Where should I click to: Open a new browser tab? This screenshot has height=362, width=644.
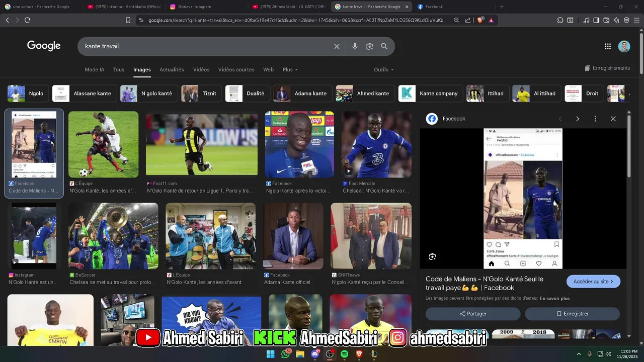[x=502, y=7]
